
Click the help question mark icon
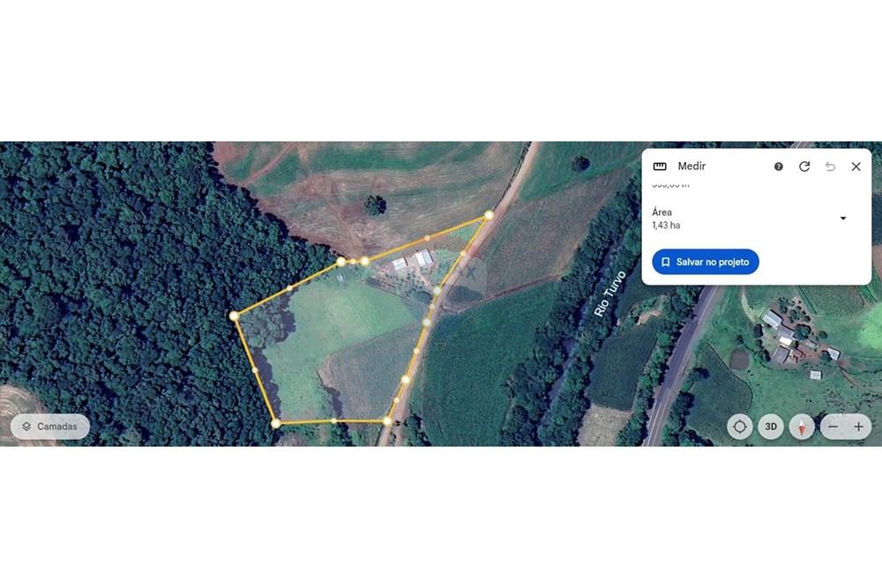(779, 167)
